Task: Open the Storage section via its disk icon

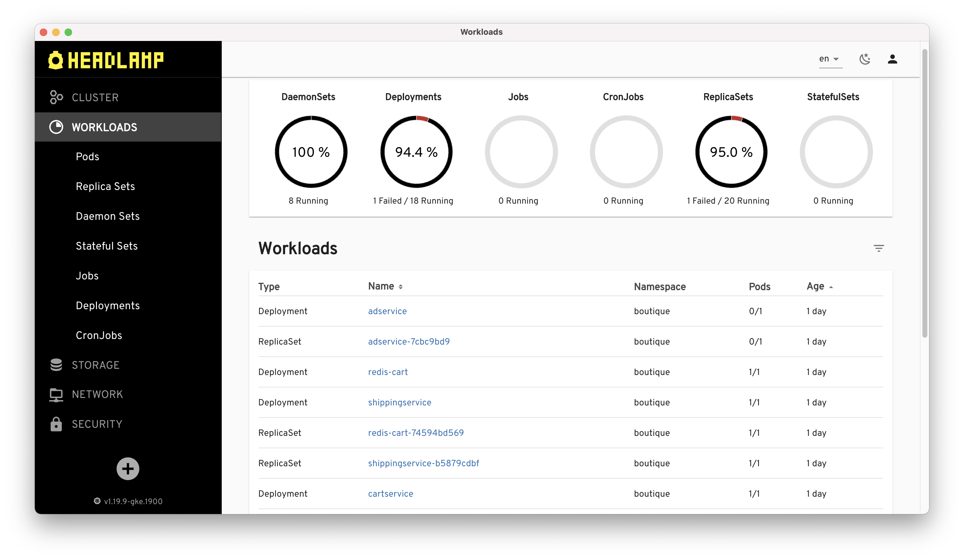Action: [56, 365]
